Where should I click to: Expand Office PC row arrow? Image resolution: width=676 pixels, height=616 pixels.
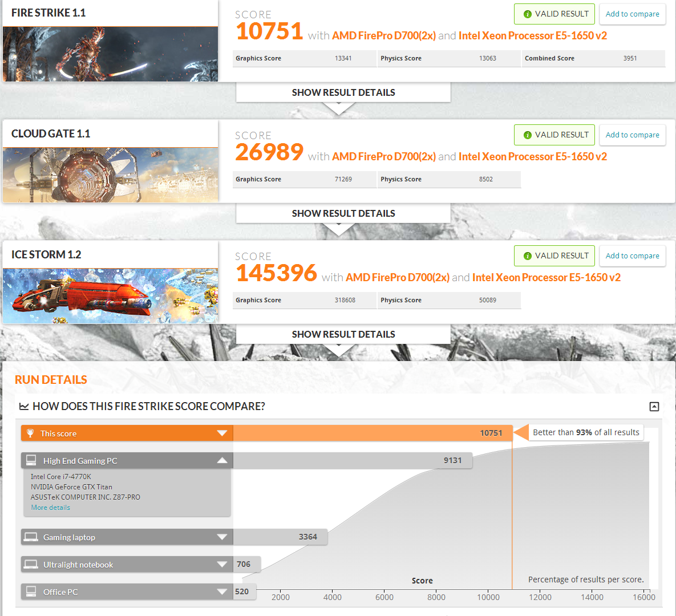tap(222, 591)
